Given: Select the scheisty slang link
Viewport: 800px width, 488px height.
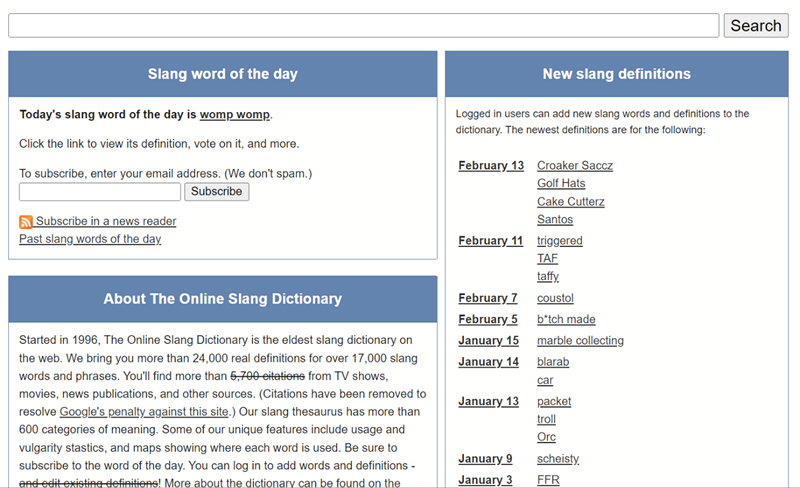Looking at the screenshot, I should (557, 459).
